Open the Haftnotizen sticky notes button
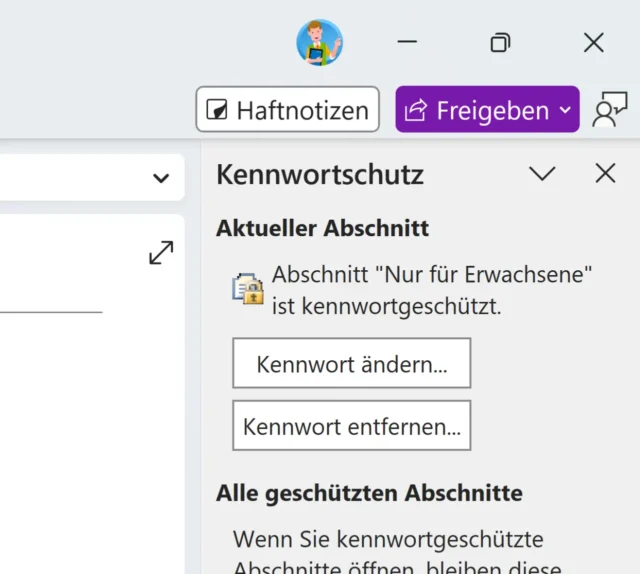 [x=288, y=110]
